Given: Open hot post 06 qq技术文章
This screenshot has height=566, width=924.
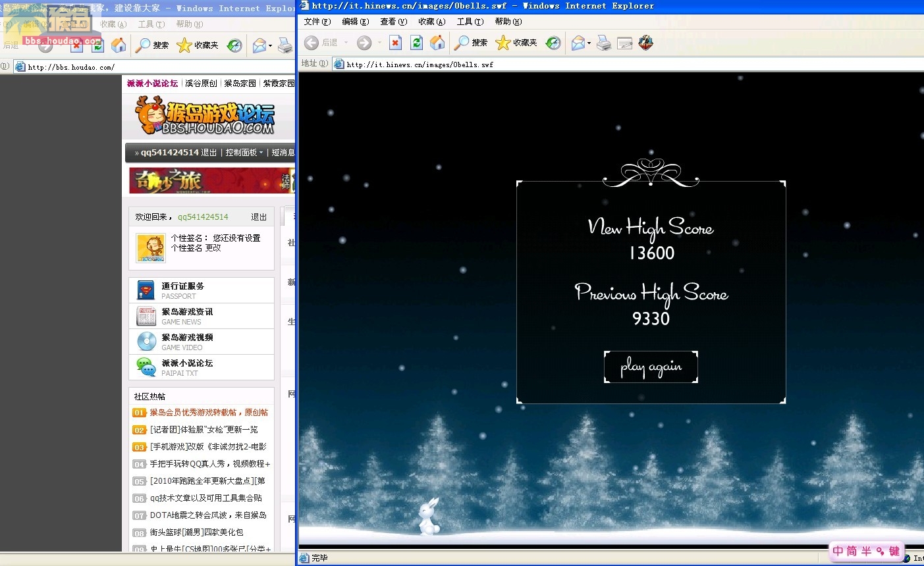Looking at the screenshot, I should click(x=205, y=498).
